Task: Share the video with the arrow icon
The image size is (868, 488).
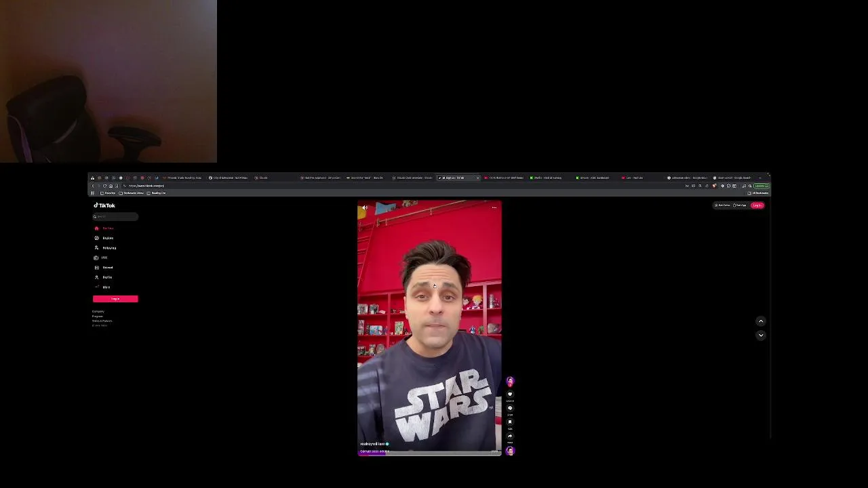Action: [x=510, y=436]
